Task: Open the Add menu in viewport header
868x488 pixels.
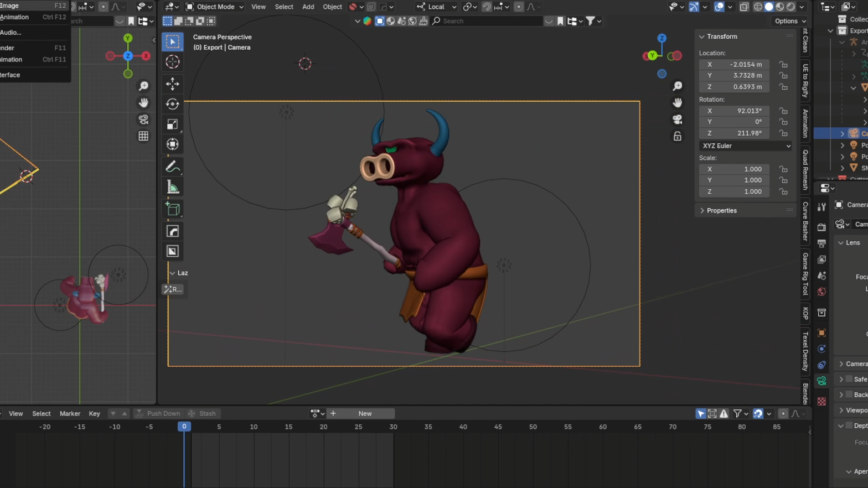Action: pos(308,7)
